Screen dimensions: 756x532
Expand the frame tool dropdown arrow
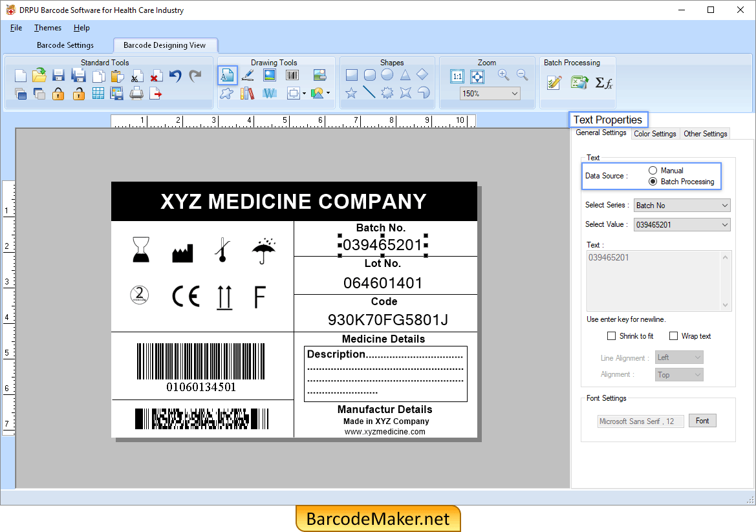(x=304, y=94)
